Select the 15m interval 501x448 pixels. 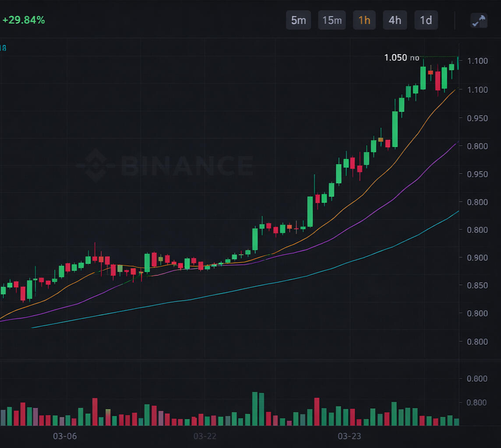tap(332, 21)
